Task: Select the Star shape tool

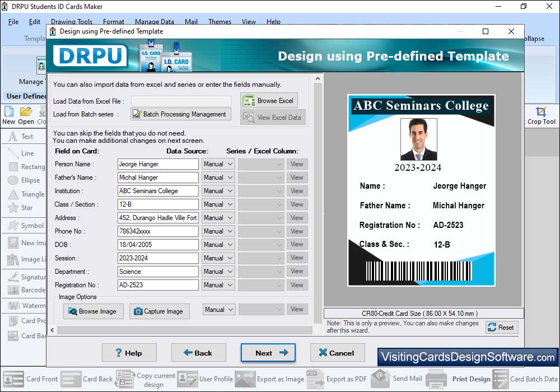Action: [21, 207]
